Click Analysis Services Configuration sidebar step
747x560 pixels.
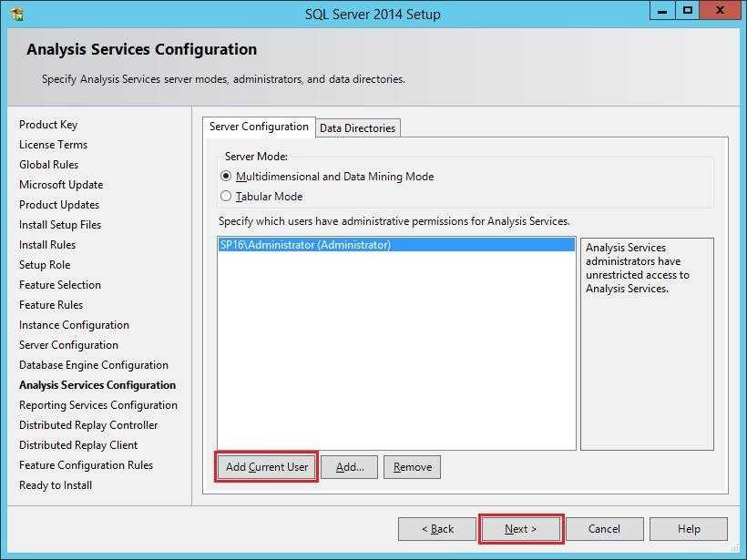coord(97,385)
